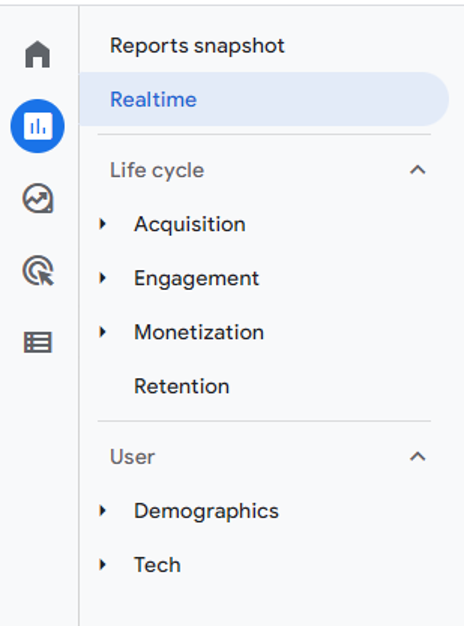The width and height of the screenshot is (464, 626).
Task: Expand the triangle next to Engagement
Action: click(x=103, y=278)
